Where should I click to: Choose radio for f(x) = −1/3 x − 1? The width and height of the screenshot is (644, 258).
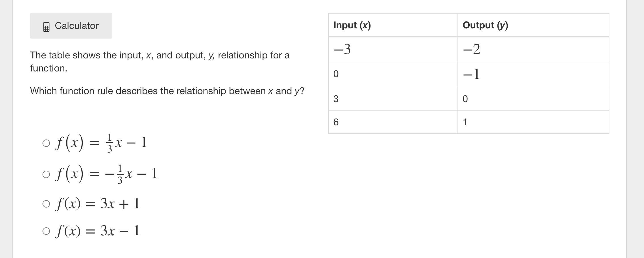point(46,174)
